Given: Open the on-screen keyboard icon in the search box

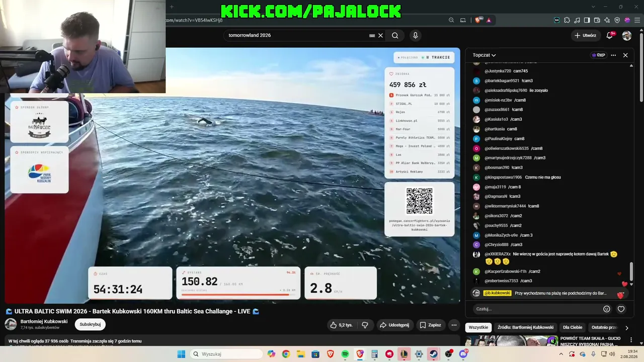Looking at the screenshot, I should click(x=372, y=36).
